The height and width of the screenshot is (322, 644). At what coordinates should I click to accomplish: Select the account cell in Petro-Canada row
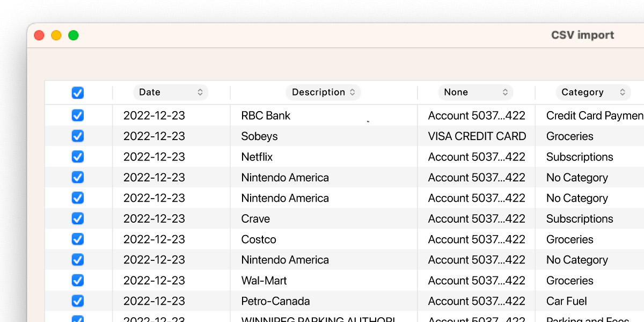click(477, 301)
